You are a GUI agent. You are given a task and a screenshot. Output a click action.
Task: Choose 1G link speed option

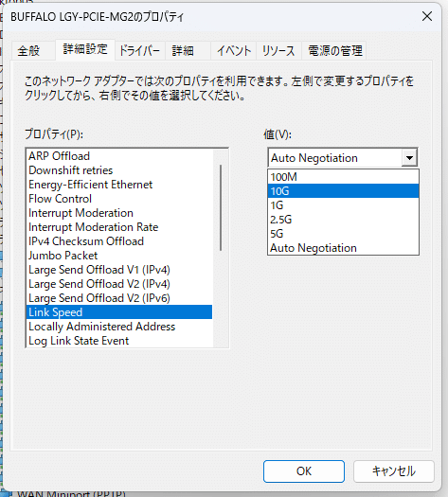point(344,205)
